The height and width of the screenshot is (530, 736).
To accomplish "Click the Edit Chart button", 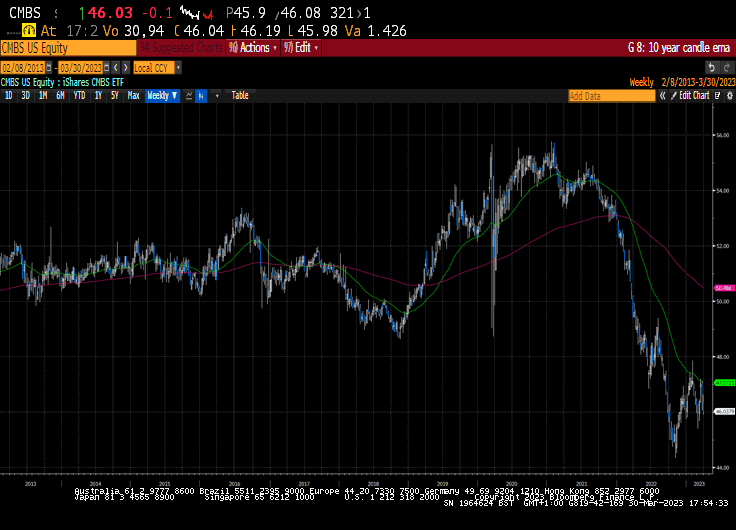I will coord(690,96).
